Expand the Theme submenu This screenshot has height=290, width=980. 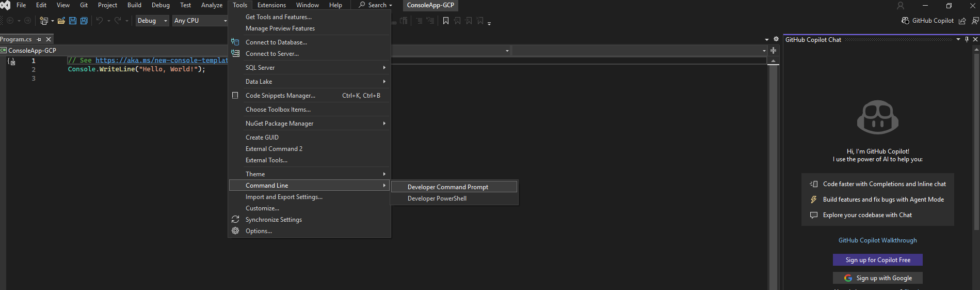coord(309,174)
